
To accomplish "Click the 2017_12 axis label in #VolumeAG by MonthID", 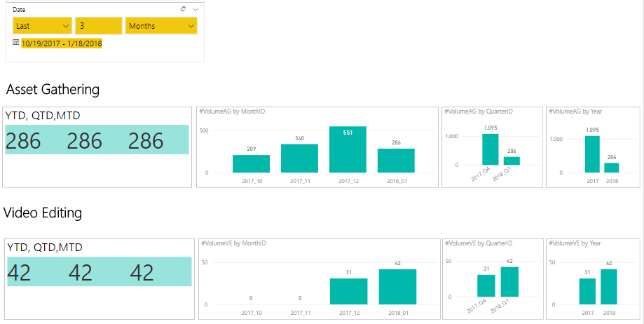I will point(348,181).
